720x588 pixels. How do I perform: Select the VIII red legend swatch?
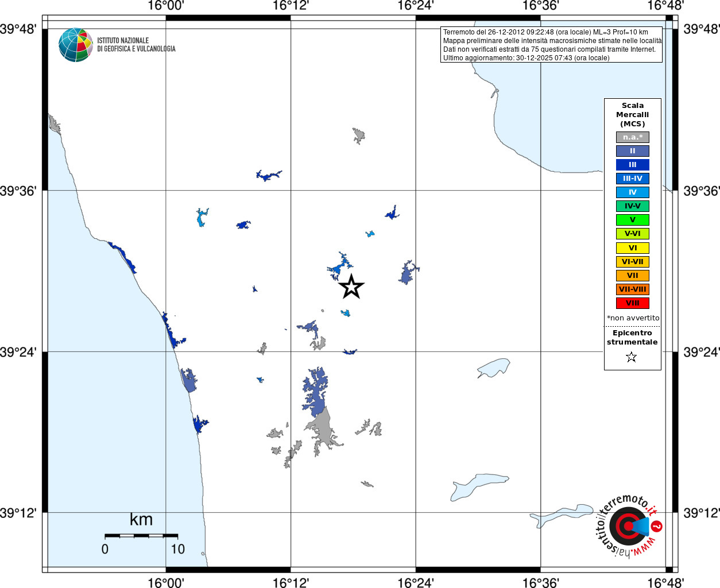tap(633, 303)
